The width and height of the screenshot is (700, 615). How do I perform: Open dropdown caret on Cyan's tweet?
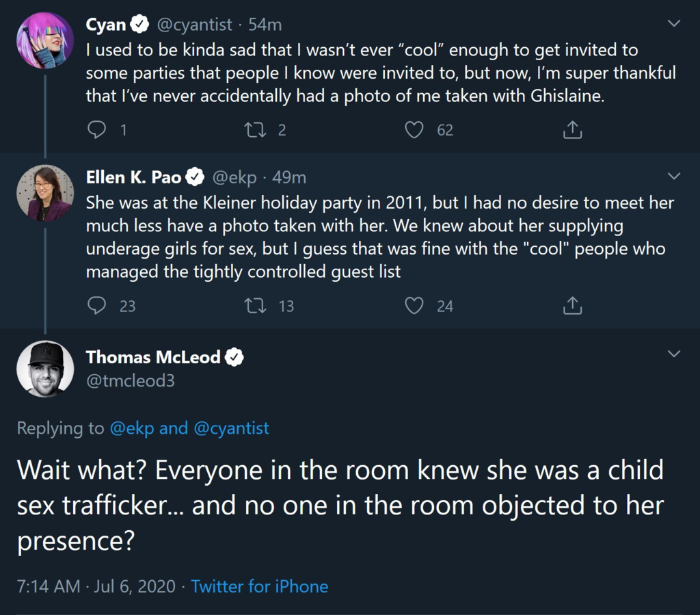pyautogui.click(x=673, y=24)
